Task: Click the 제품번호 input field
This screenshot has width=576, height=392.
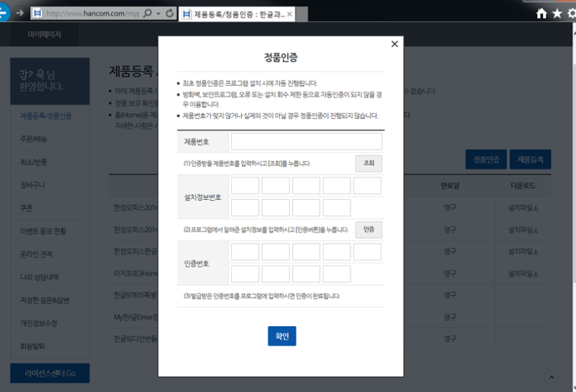Action: (x=306, y=141)
